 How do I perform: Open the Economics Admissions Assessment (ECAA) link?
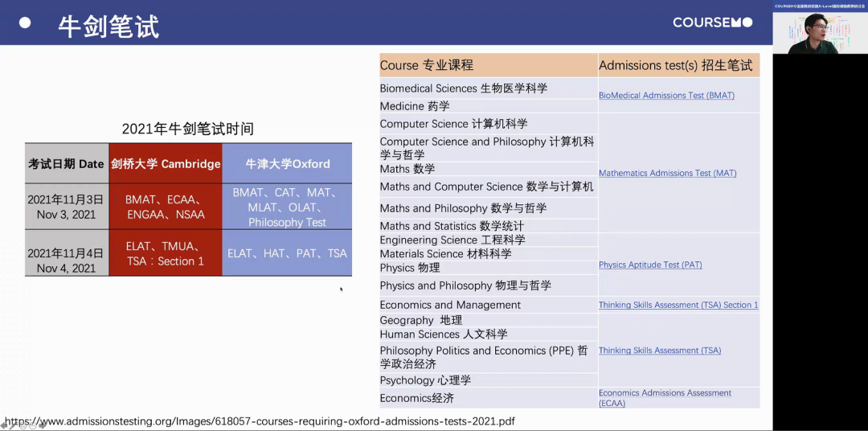665,398
